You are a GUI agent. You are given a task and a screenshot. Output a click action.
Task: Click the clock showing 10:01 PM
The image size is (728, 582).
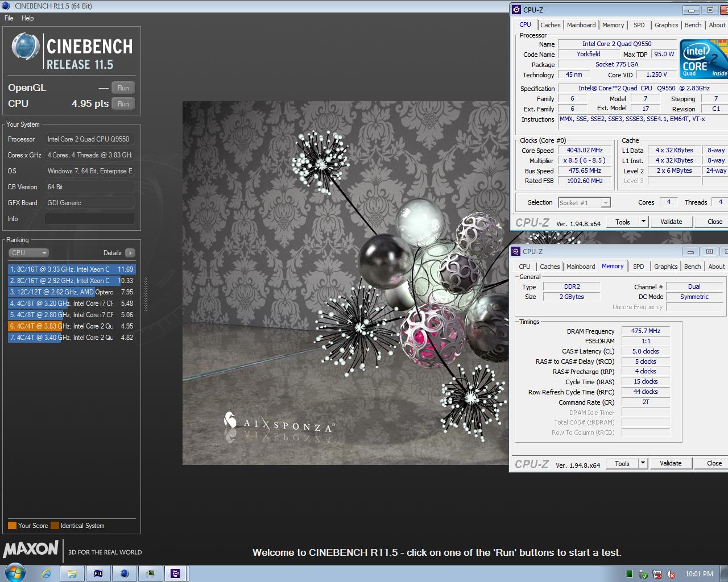click(699, 574)
